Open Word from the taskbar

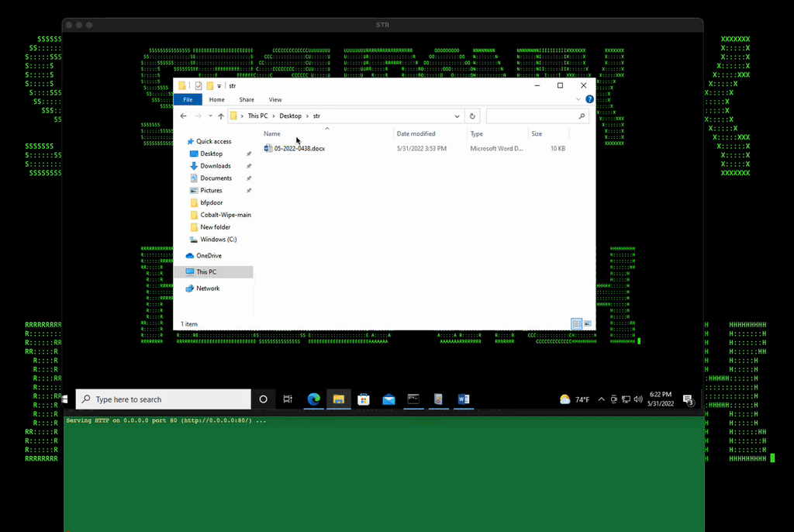point(464,399)
